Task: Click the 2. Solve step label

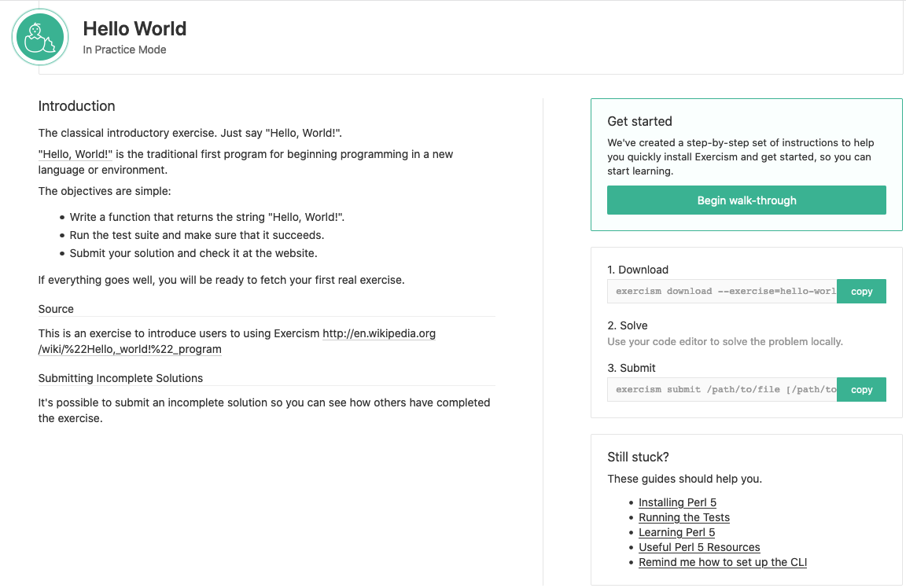Action: 628,325
